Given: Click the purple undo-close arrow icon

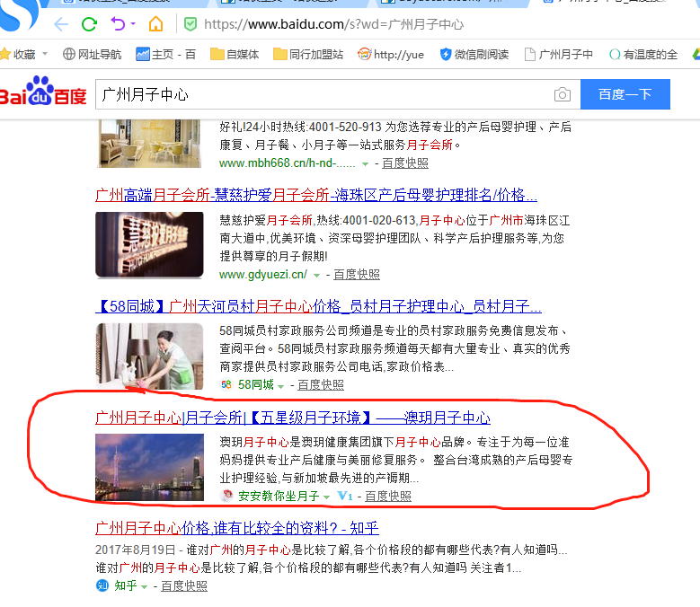Looking at the screenshot, I should tap(118, 23).
